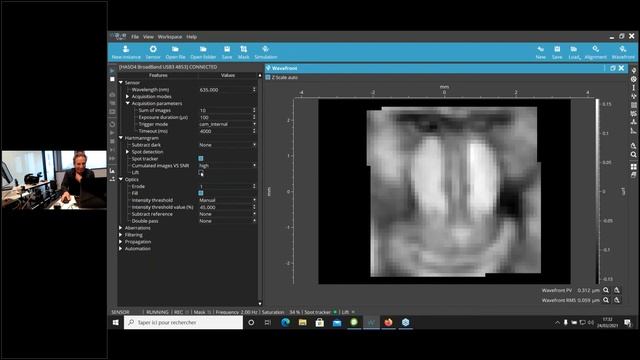Open the Intensity threshold Manual dropdown
Viewport: 640px width, 360px height.
227,200
